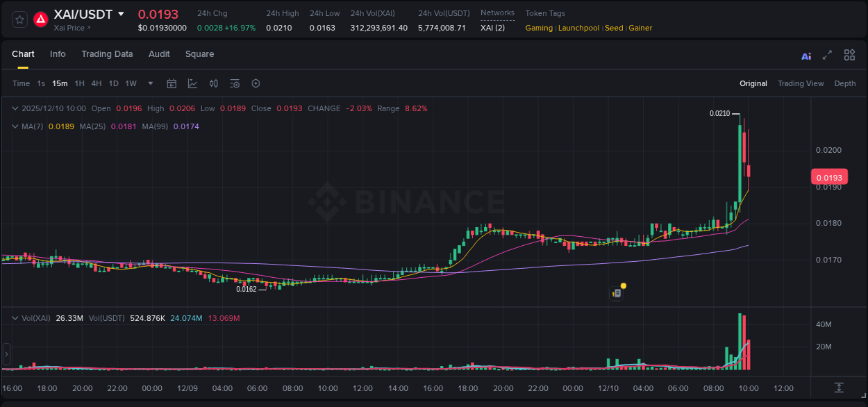Open the indicator settings icon
Screen dimensions: 868x407
click(x=235, y=83)
